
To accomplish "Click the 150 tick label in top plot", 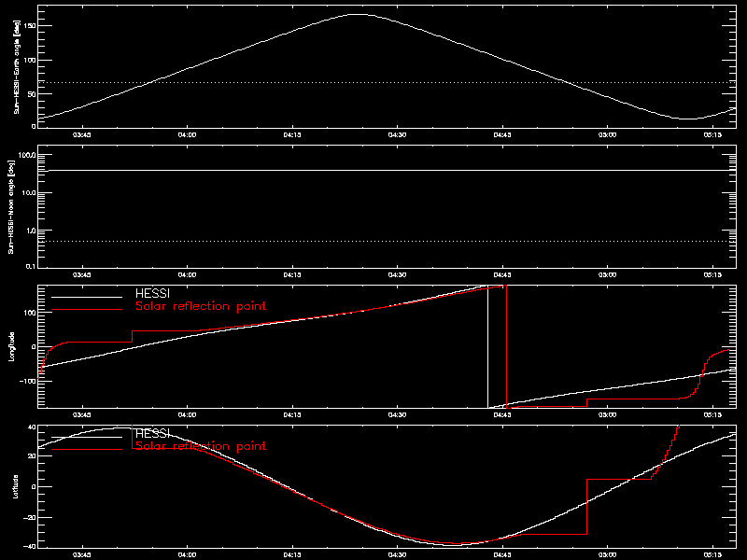I will 30,26.
